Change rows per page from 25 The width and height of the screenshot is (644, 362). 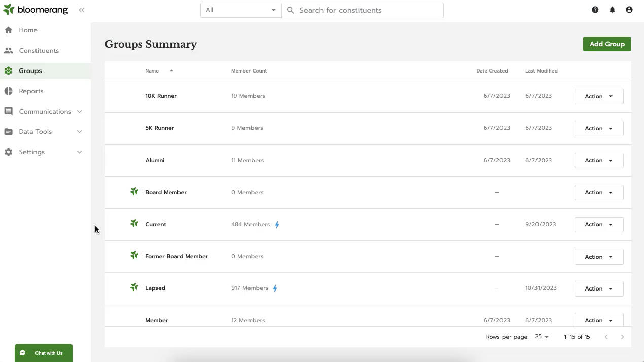click(x=542, y=337)
